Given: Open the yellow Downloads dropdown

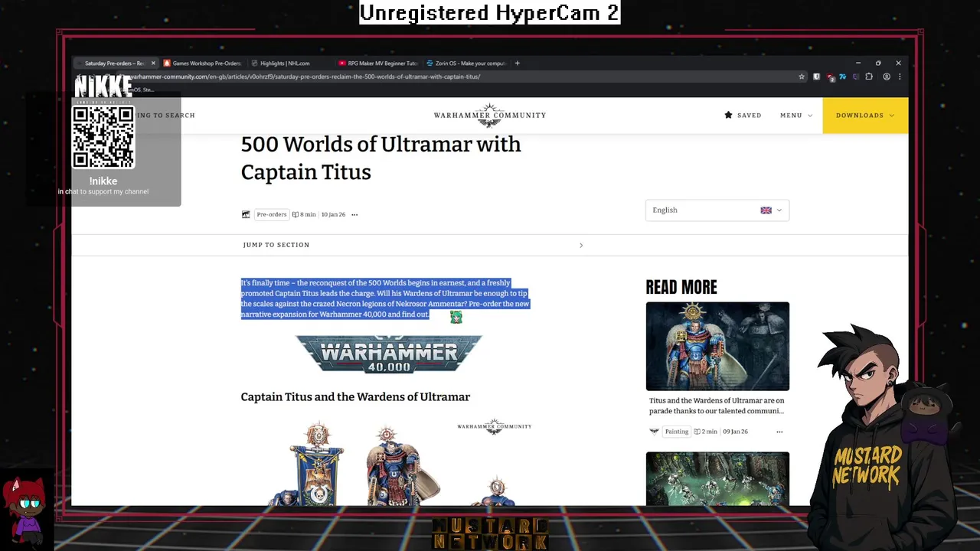Looking at the screenshot, I should [865, 116].
